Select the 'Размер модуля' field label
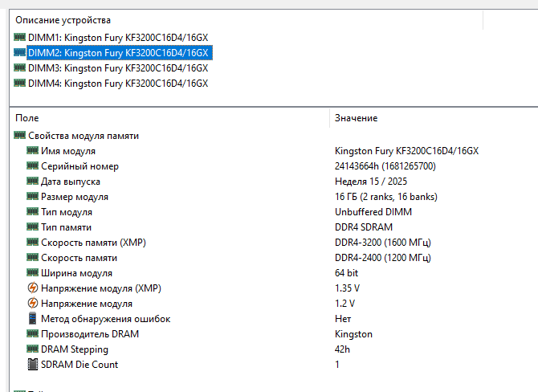Image resolution: width=538 pixels, height=392 pixels. 75,197
